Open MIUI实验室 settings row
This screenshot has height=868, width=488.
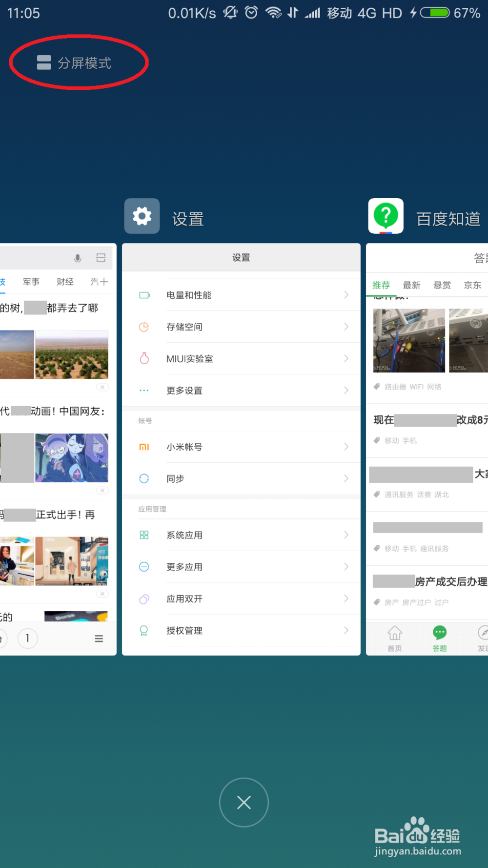coord(241,358)
